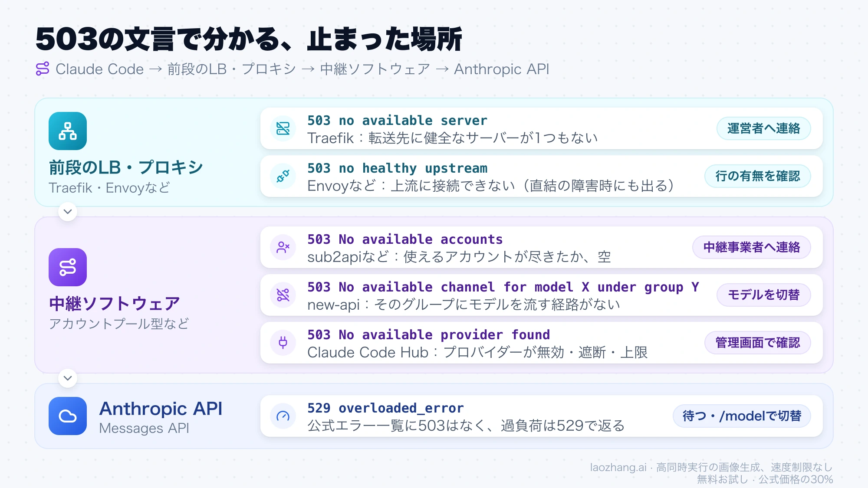Click the chevron below the 前段のLB・プロキシ section
Viewport: 868px width, 488px height.
point(68,212)
